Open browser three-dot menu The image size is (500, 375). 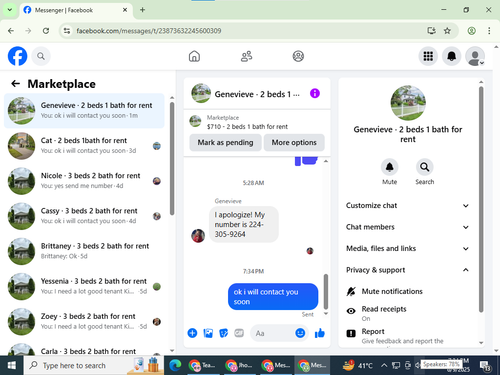click(489, 31)
